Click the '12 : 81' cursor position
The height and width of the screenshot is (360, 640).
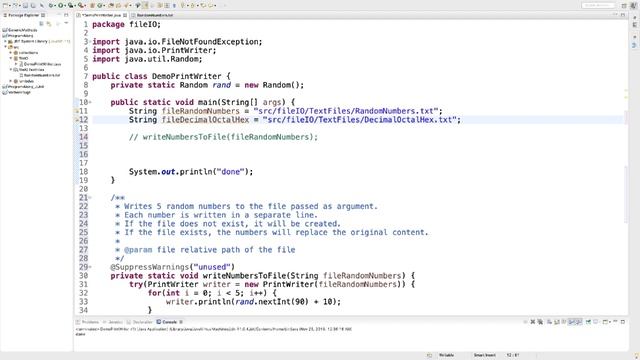[x=513, y=356]
